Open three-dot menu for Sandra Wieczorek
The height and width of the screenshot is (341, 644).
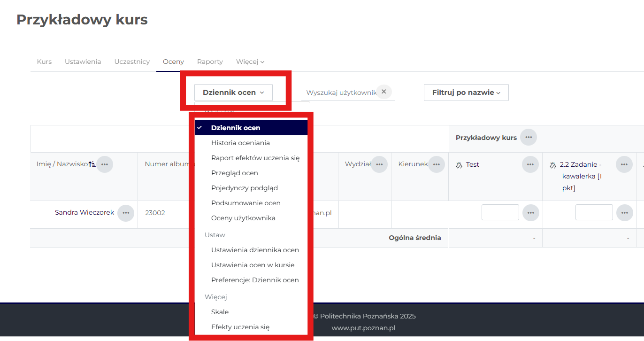(126, 213)
